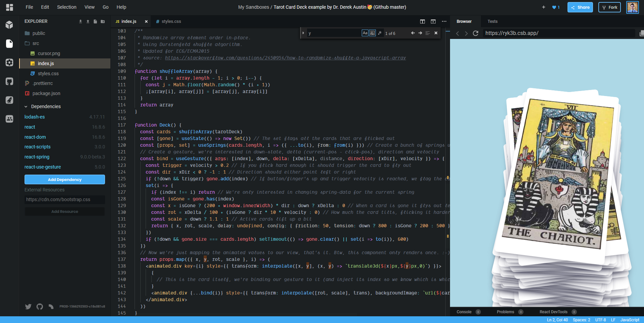Fork this sandbox
644x323 pixels.
coord(610,7)
